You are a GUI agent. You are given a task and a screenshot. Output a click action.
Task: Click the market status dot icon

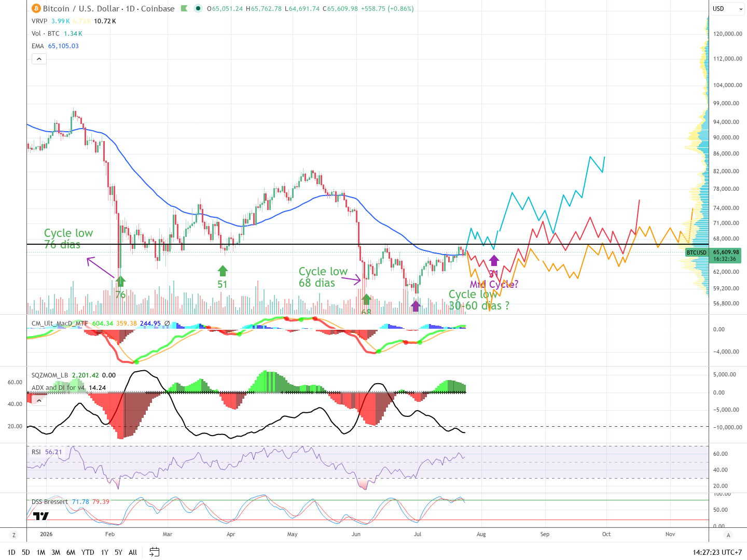pos(198,8)
